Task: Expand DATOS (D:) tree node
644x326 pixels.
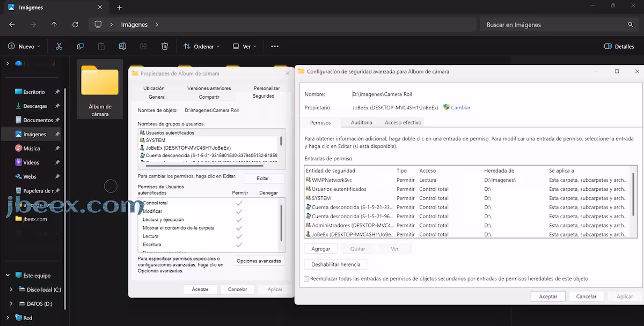Action: coord(11,304)
